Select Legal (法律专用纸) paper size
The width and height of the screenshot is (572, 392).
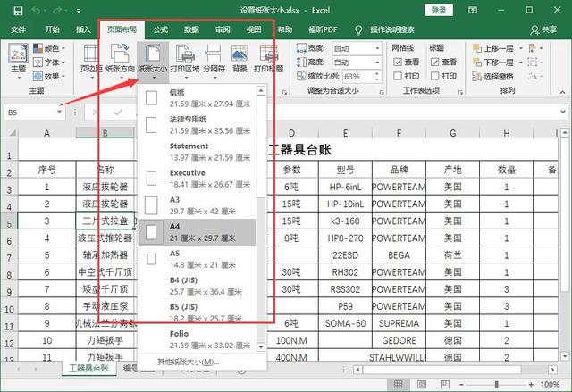(198, 125)
